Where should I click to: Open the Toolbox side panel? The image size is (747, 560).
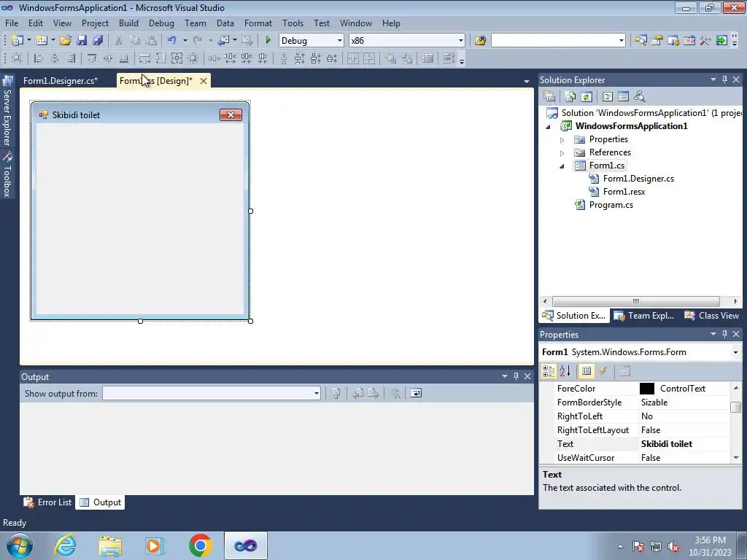tap(7, 175)
